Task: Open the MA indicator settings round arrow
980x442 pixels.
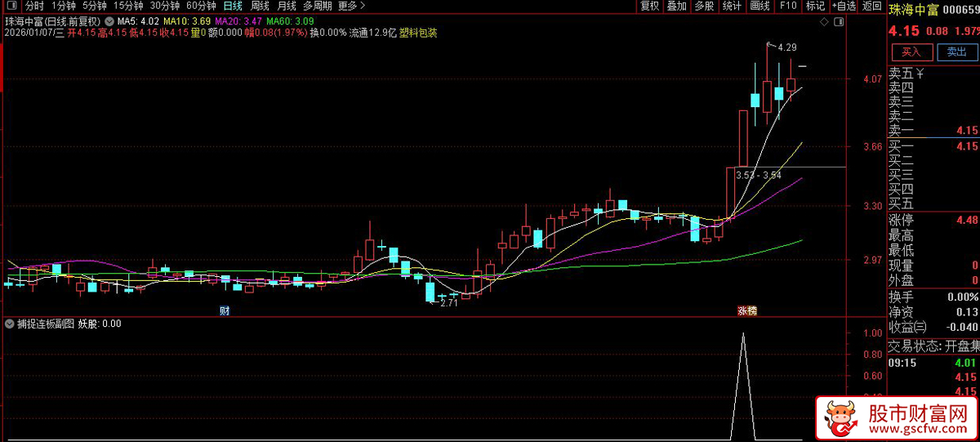Action: 109,20
